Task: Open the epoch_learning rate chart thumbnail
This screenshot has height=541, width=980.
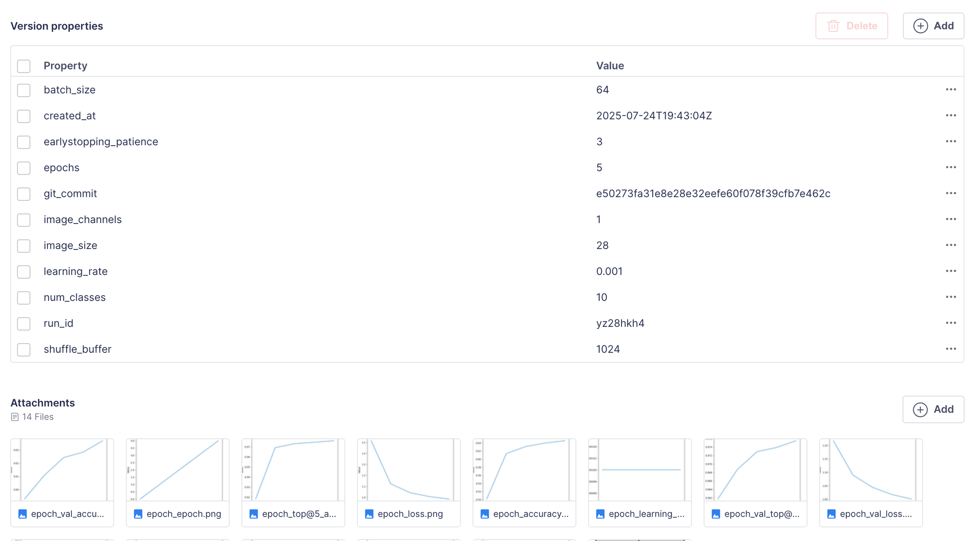Action: pos(640,470)
